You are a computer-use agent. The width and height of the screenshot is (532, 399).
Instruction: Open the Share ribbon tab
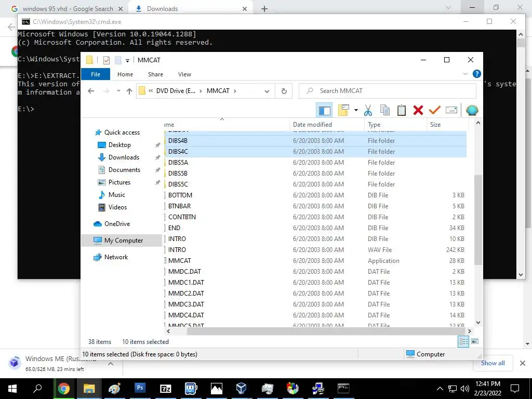155,74
